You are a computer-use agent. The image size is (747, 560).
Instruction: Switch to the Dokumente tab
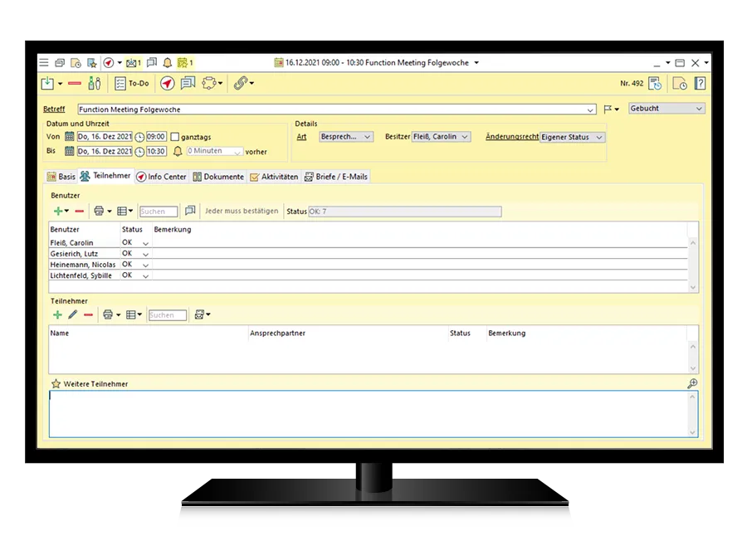coord(218,177)
